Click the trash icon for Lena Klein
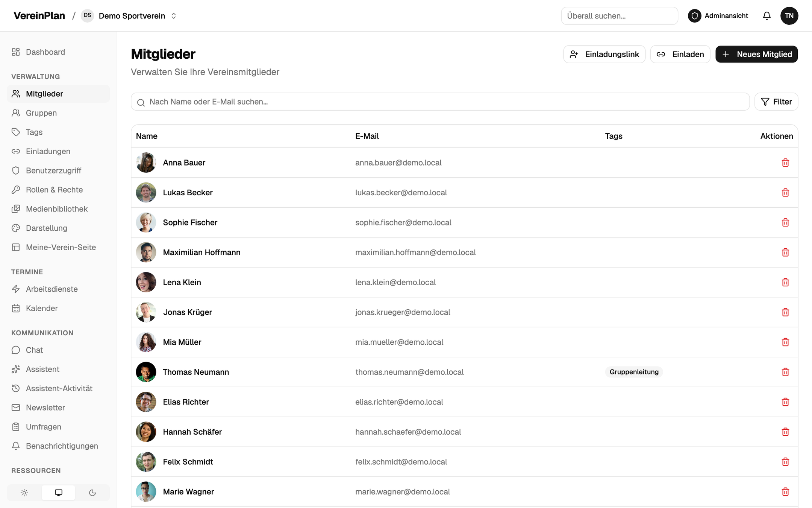Image resolution: width=812 pixels, height=508 pixels. (785, 282)
